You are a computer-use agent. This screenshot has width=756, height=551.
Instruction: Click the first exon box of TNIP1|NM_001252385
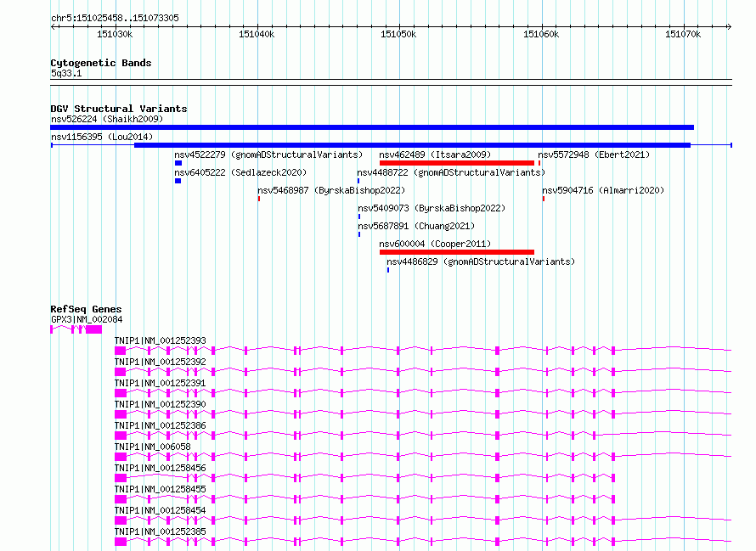[121, 542]
